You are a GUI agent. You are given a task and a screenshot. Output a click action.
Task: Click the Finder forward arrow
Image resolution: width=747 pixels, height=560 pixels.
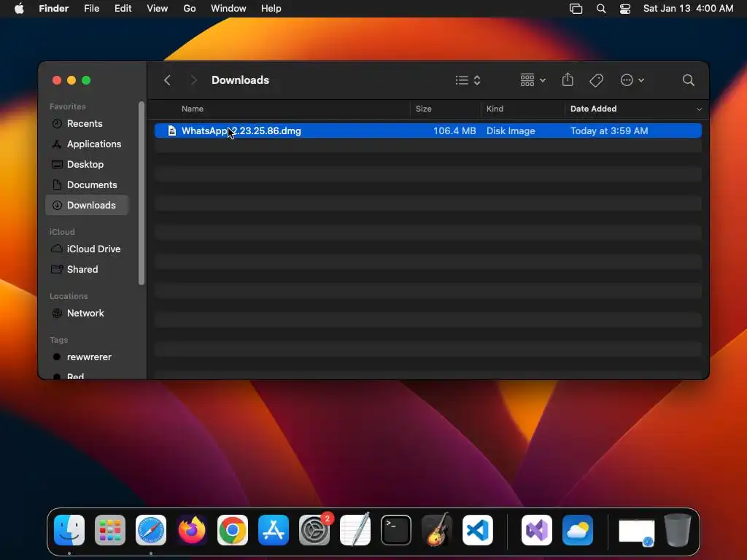point(193,80)
